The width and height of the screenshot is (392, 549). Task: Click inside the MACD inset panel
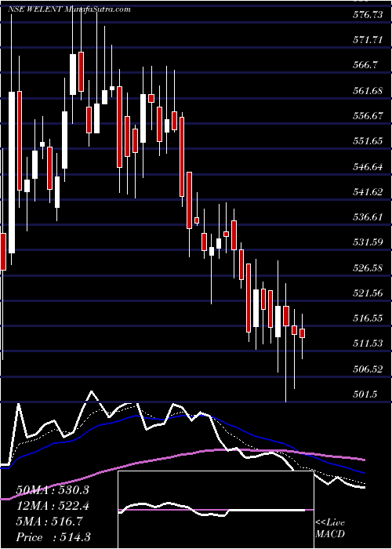(216, 510)
